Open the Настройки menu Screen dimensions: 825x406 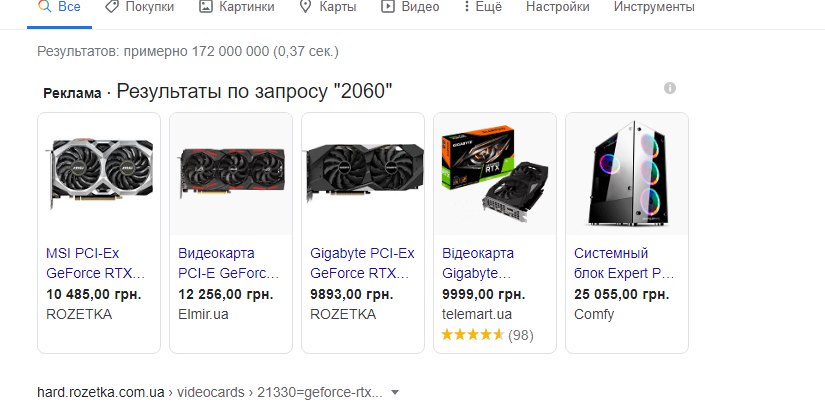pos(558,7)
